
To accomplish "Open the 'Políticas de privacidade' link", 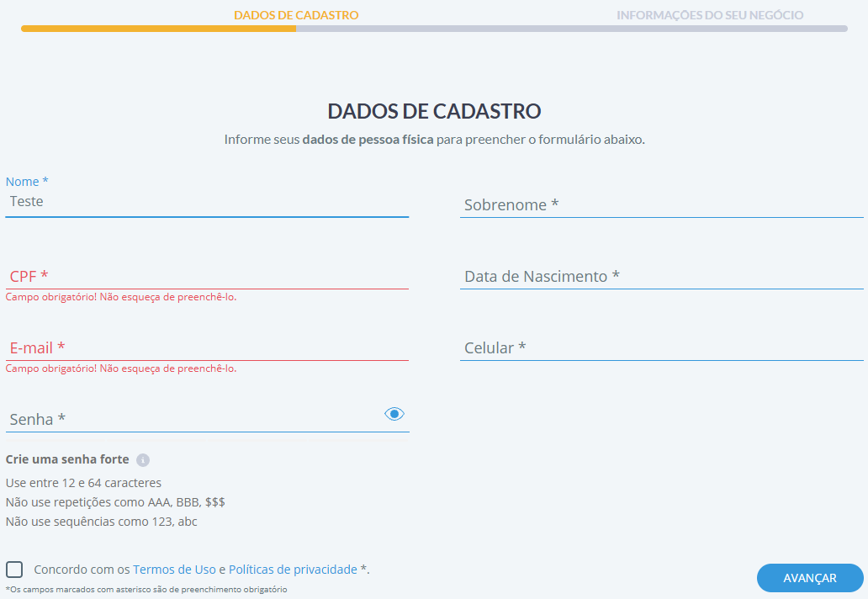I will pos(293,570).
